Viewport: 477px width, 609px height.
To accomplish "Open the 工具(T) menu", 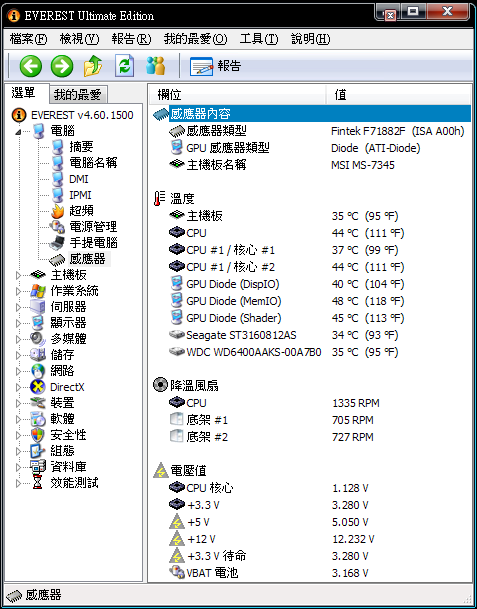I will pos(259,39).
